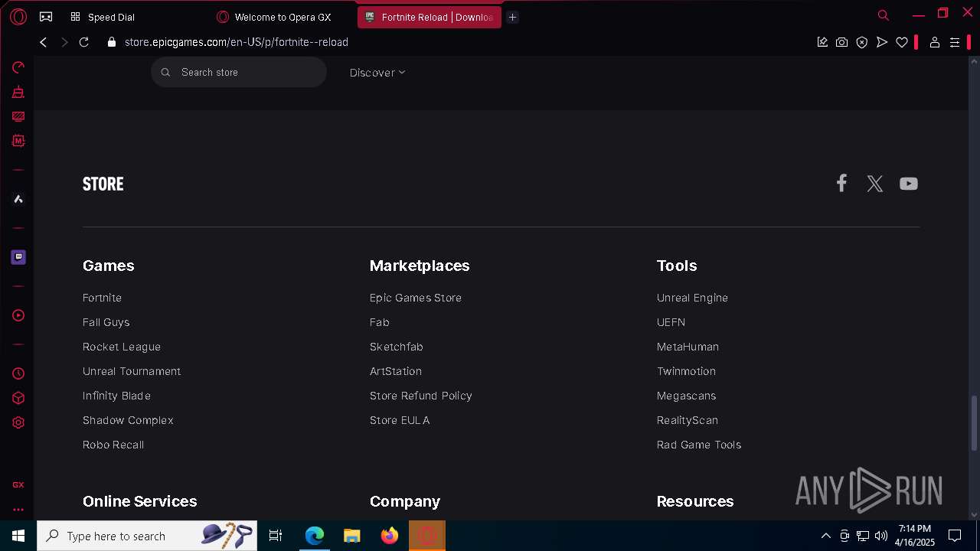This screenshot has height=551, width=980.
Task: Search tabs with magnifier icon
Action: (884, 15)
